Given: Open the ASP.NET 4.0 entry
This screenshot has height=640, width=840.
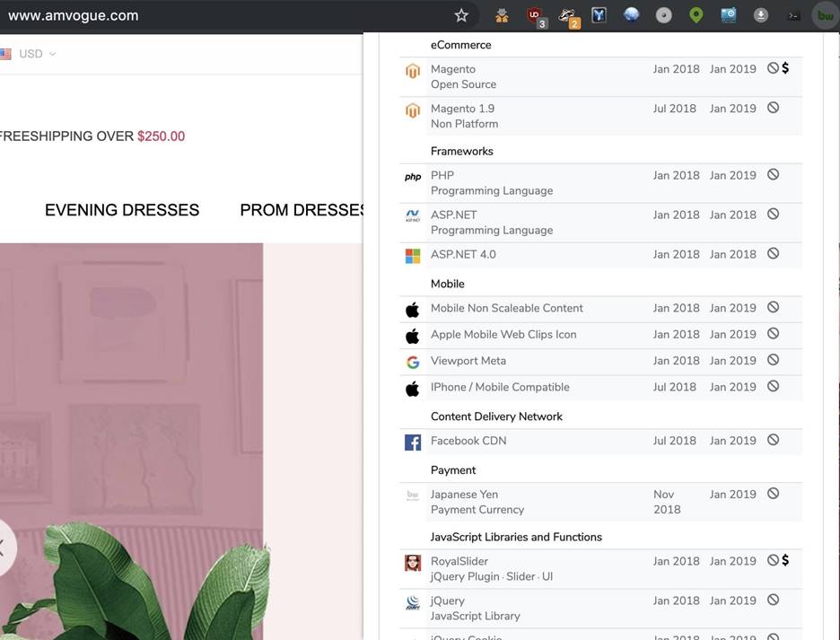Looking at the screenshot, I should [x=463, y=254].
